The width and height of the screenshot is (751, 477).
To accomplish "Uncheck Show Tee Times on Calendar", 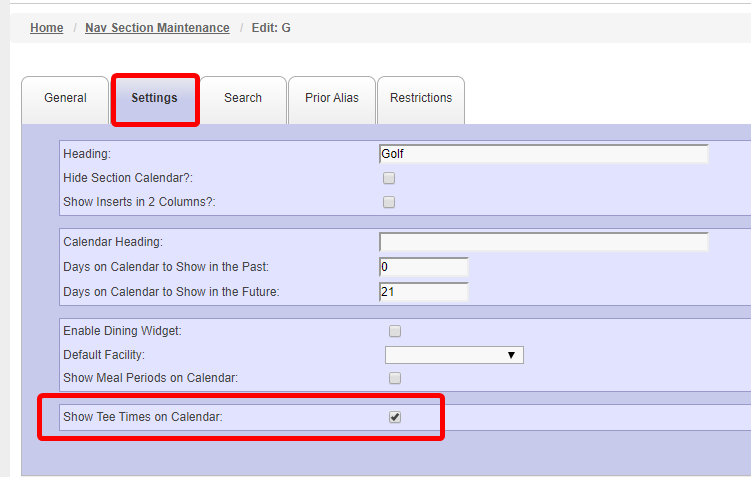I will click(395, 417).
